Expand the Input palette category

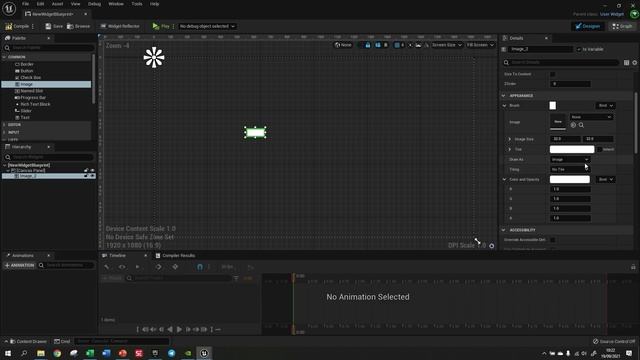4,132
